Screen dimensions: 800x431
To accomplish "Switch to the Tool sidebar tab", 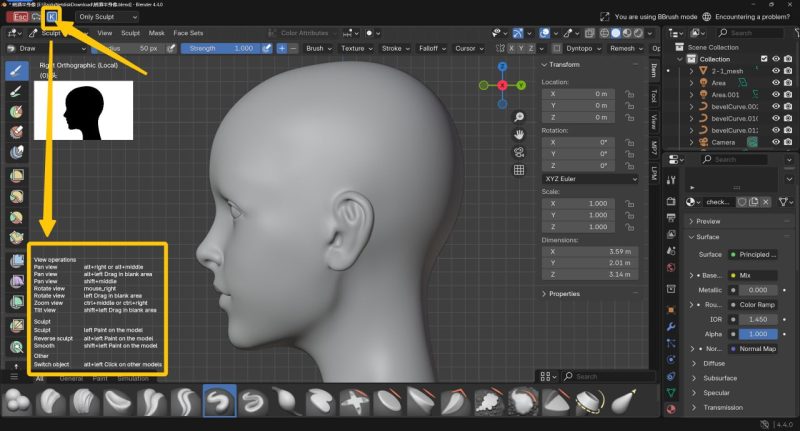I will click(654, 96).
